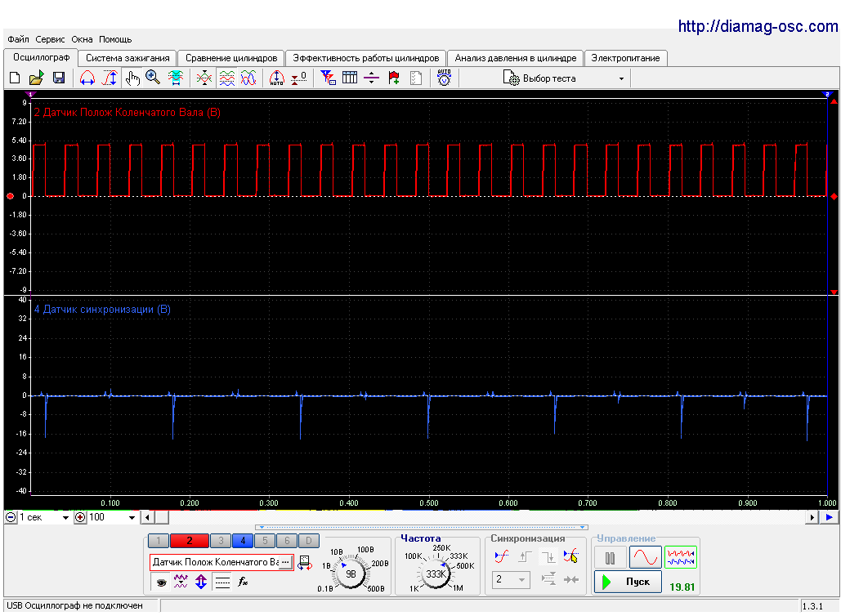Image resolution: width=850 pixels, height=616 pixels.
Task: Open the Помощь menu
Action: tap(115, 39)
